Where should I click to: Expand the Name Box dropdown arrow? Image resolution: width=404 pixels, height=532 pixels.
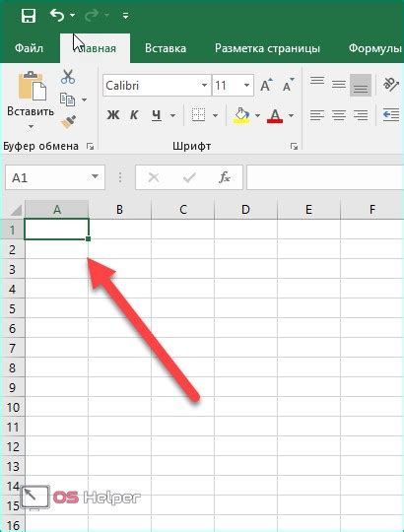(x=95, y=176)
